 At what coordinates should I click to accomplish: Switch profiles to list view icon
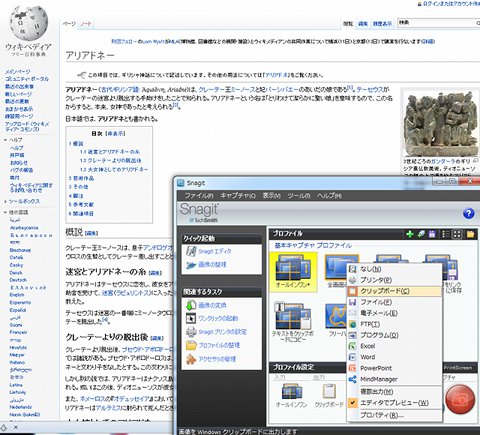[x=445, y=234]
